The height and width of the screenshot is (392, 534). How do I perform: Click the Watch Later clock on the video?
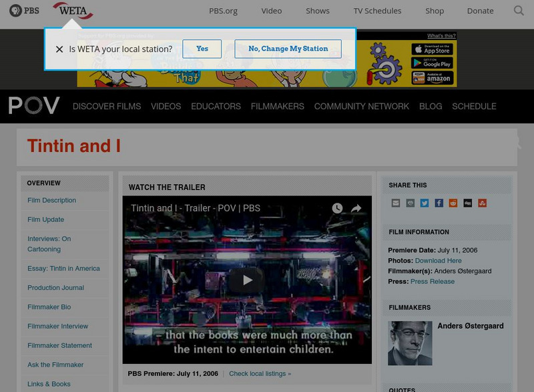pos(336,209)
